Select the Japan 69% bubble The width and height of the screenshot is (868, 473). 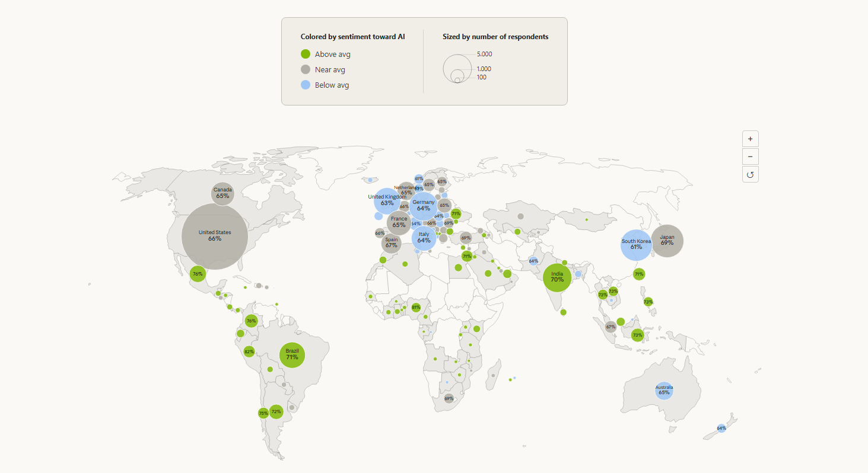tap(667, 241)
